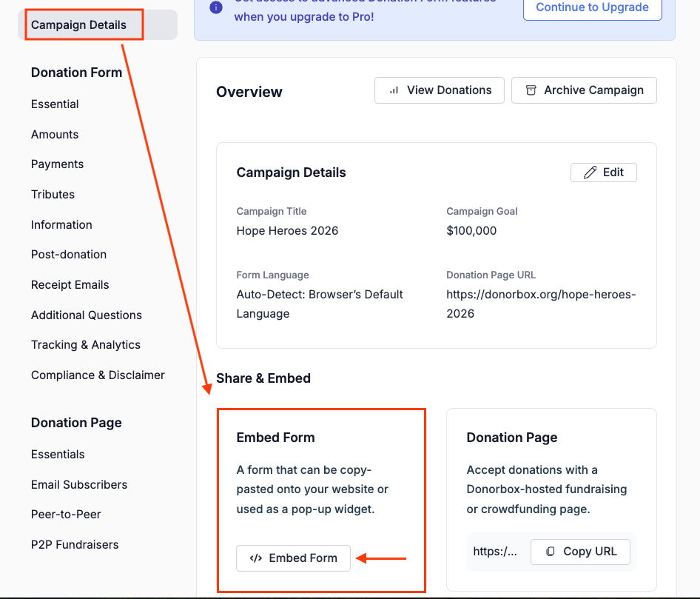Click the Share & Embed heading

tap(263, 378)
